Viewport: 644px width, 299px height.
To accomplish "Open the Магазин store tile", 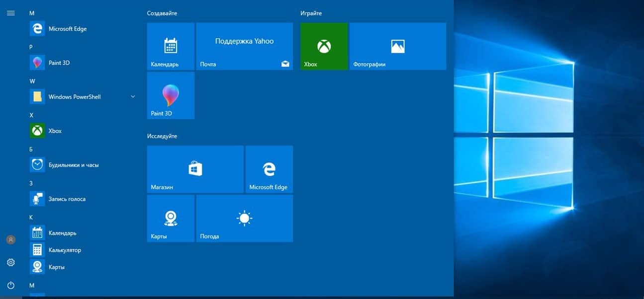I will click(x=195, y=169).
